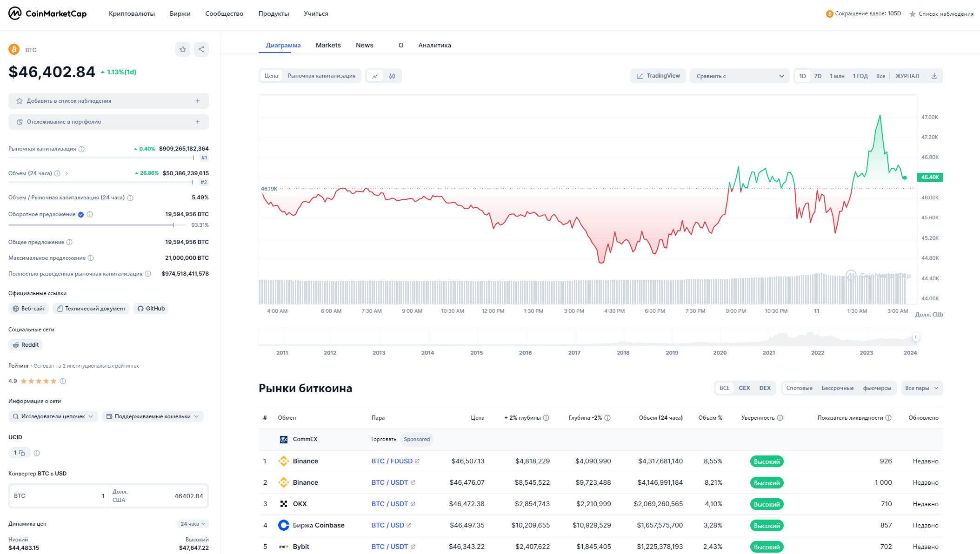Open Сравнить с dropdown
This screenshot has width=980, height=554.
click(x=740, y=76)
